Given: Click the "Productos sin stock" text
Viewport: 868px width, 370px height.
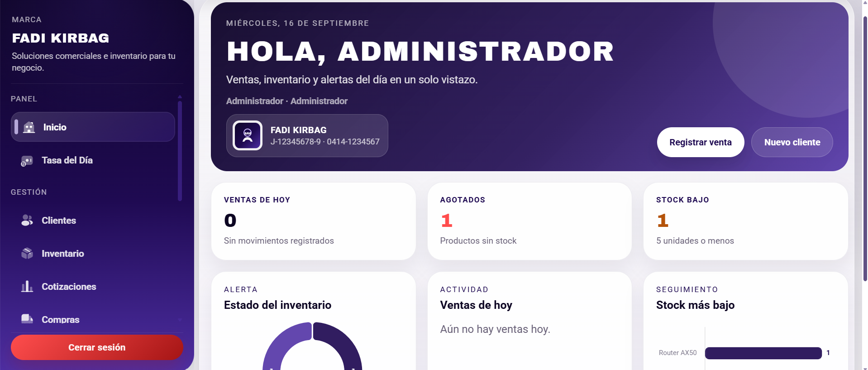Looking at the screenshot, I should [x=478, y=241].
